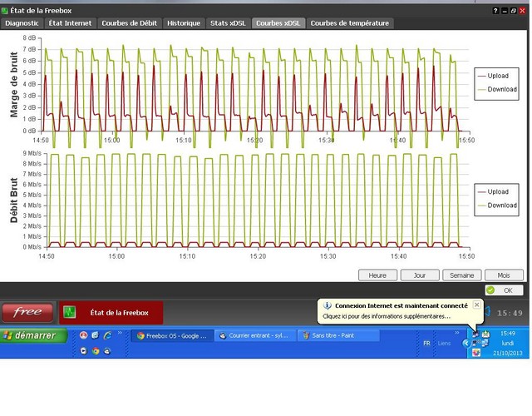
Task: Open the Courbes de température tab
Action: [349, 23]
